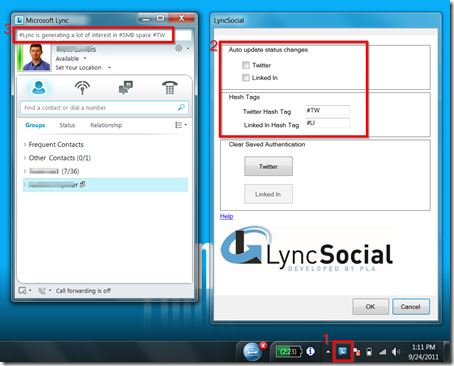
Task: Click the call forwarding phone icon
Action: 42,291
